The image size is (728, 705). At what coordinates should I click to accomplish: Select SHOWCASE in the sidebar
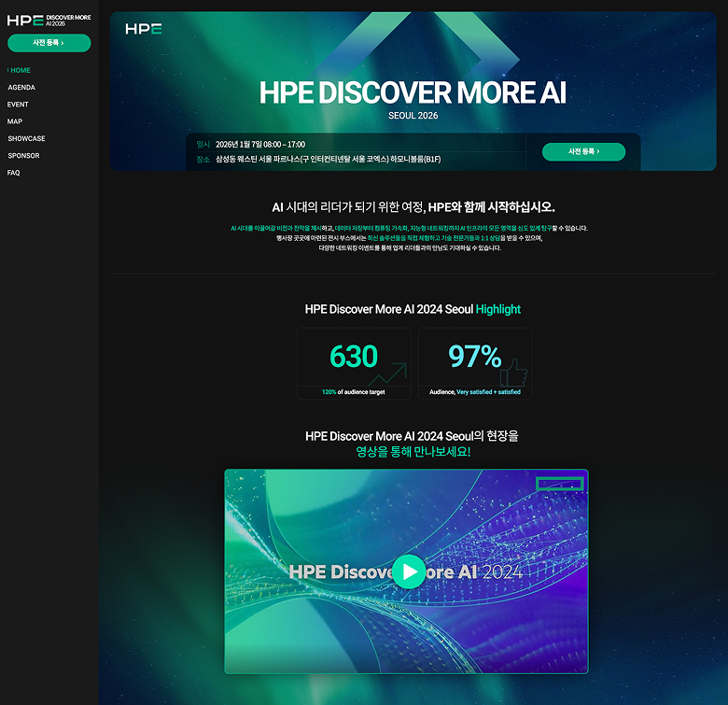[x=26, y=138]
